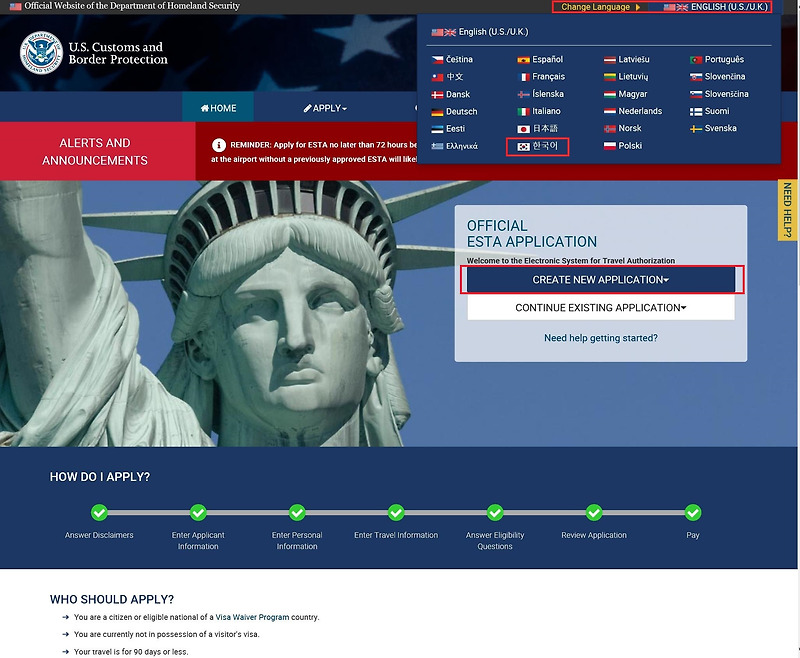Image resolution: width=800 pixels, height=658 pixels.
Task: Click the HOW DO I APPLY? heading
Action: point(100,477)
